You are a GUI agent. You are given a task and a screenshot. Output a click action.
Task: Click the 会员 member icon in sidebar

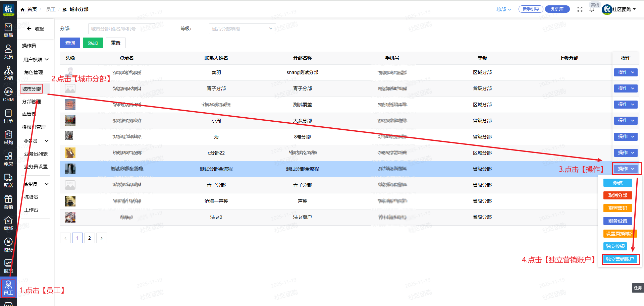click(x=8, y=52)
